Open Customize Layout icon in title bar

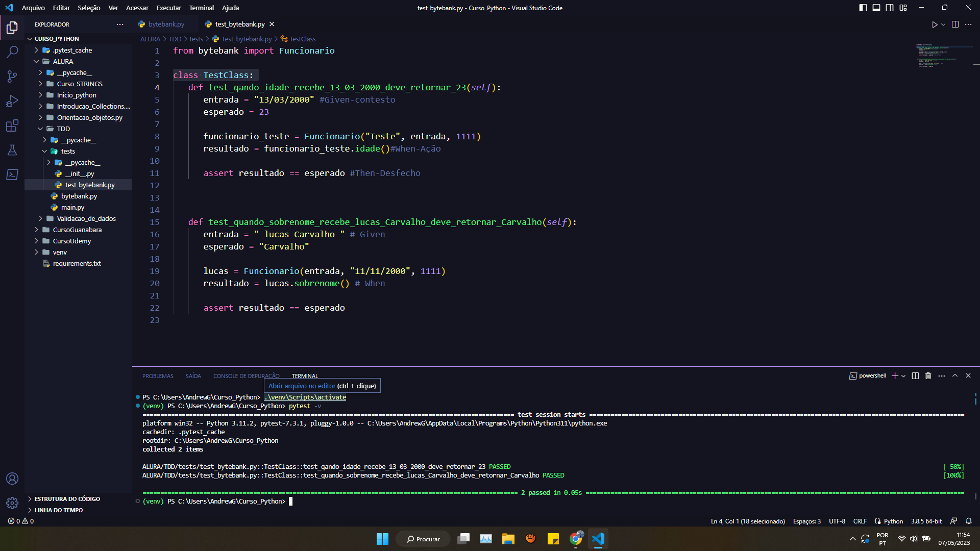[x=903, y=8]
